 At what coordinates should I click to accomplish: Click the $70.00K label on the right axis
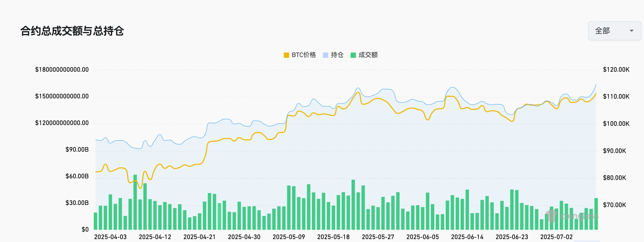point(614,205)
